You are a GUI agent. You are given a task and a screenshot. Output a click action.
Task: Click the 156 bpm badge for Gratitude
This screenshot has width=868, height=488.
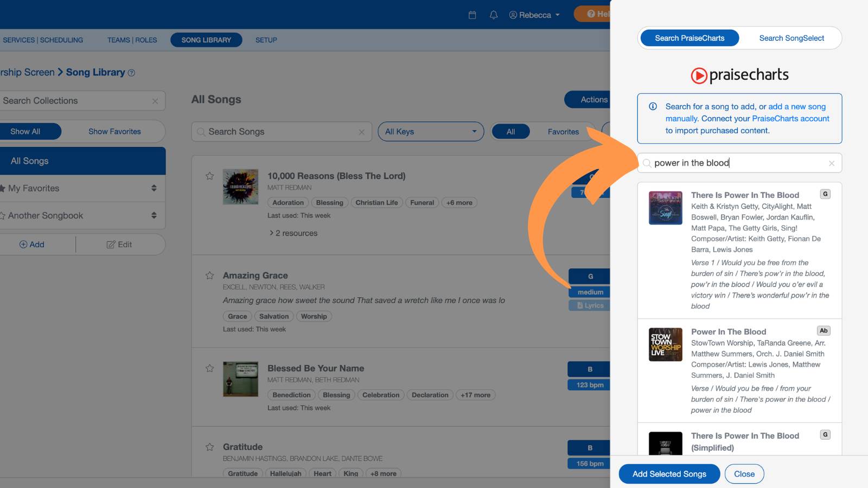point(590,464)
